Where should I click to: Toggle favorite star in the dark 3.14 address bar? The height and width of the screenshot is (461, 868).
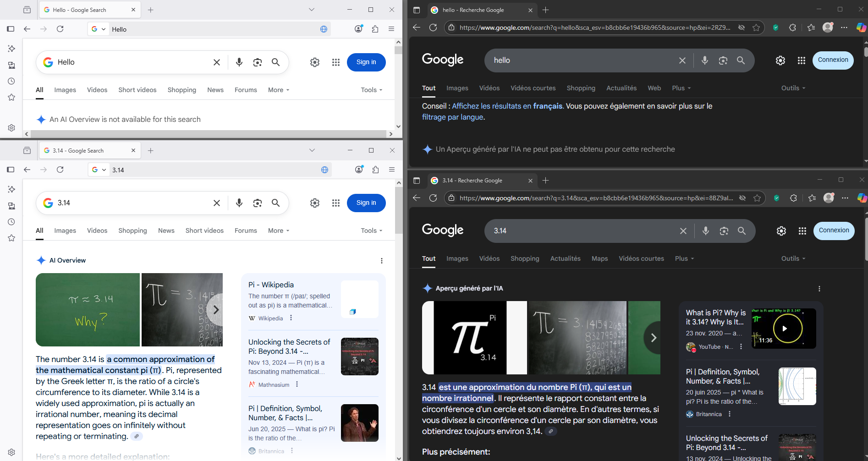(757, 198)
